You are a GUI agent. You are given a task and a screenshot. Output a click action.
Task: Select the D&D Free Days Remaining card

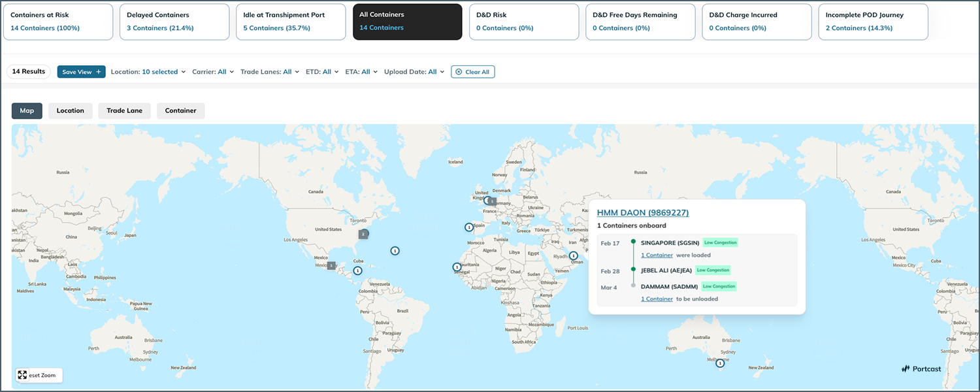coord(640,22)
